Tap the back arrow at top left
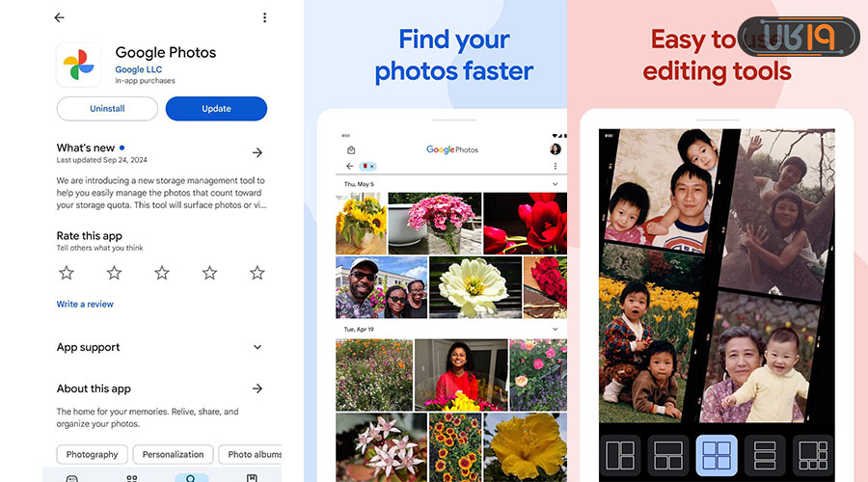Image resolution: width=868 pixels, height=482 pixels. pos(60,17)
